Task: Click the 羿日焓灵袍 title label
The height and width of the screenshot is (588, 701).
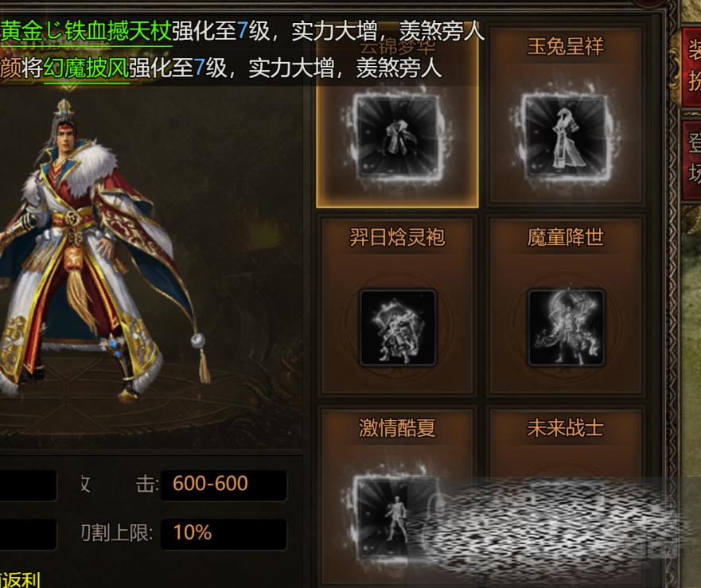Action: click(x=397, y=237)
